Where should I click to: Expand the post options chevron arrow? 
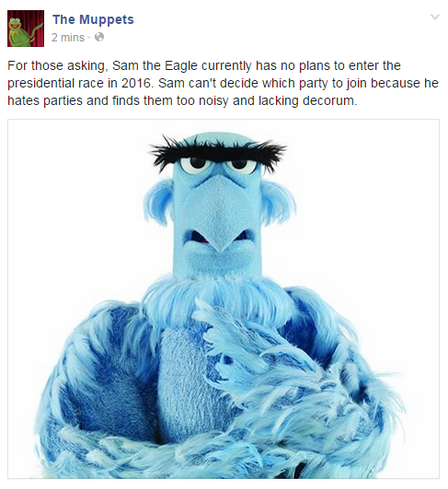click(435, 17)
